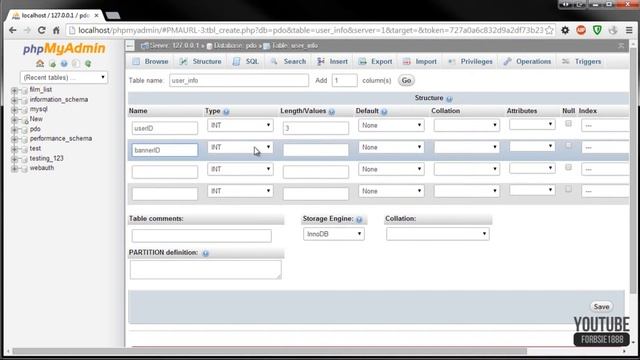
Task: Switch to the Browse tab
Action: pos(151,62)
